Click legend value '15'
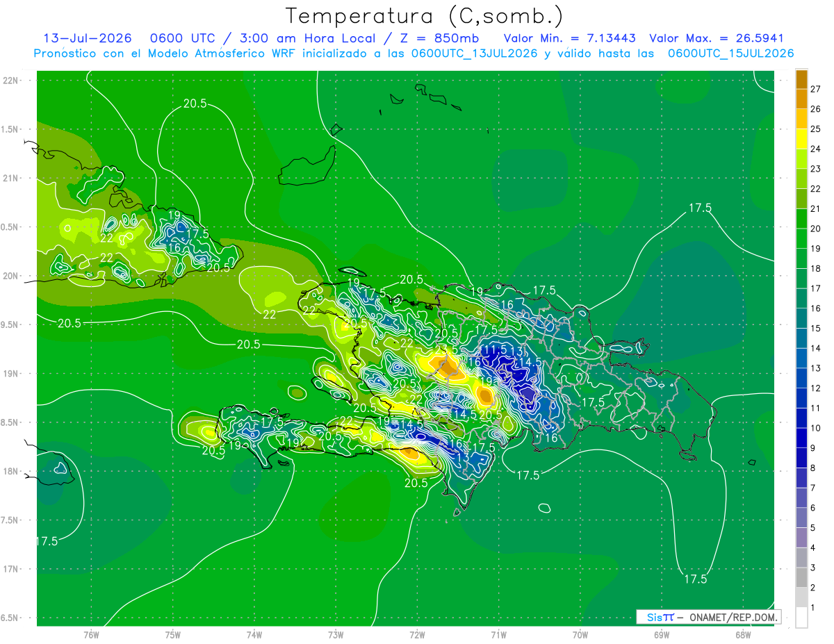The image size is (834, 644). tap(816, 328)
